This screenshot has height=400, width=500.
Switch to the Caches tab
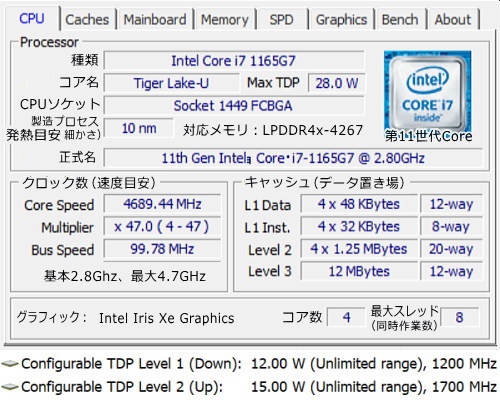tap(87, 20)
